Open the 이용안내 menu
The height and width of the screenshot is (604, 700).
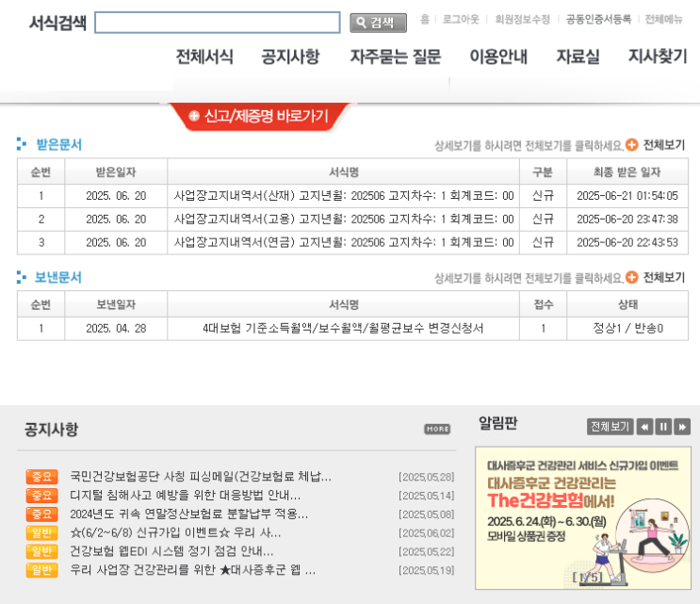[498, 57]
